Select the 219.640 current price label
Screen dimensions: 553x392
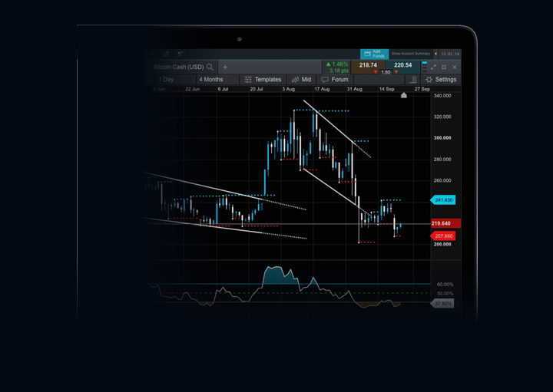coord(445,223)
